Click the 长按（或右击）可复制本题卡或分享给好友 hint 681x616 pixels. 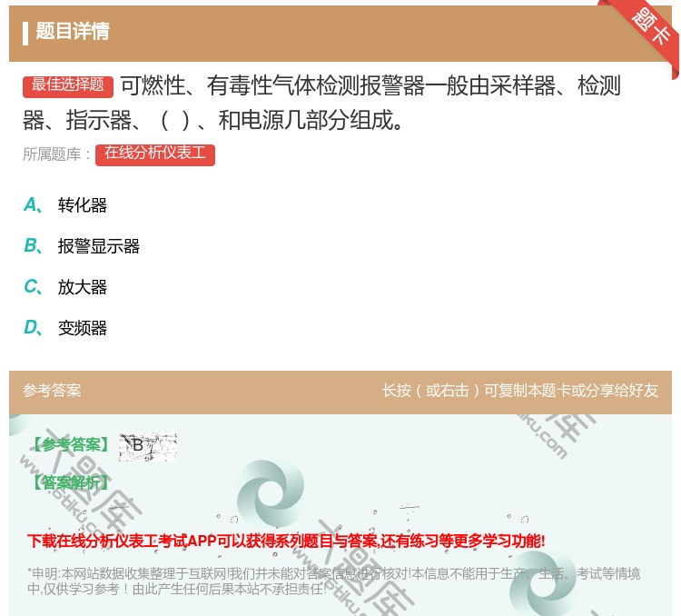pyautogui.click(x=520, y=391)
